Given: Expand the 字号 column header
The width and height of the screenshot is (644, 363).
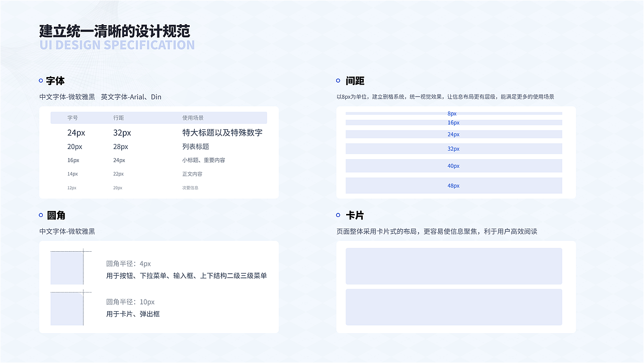Looking at the screenshot, I should 72,117.
